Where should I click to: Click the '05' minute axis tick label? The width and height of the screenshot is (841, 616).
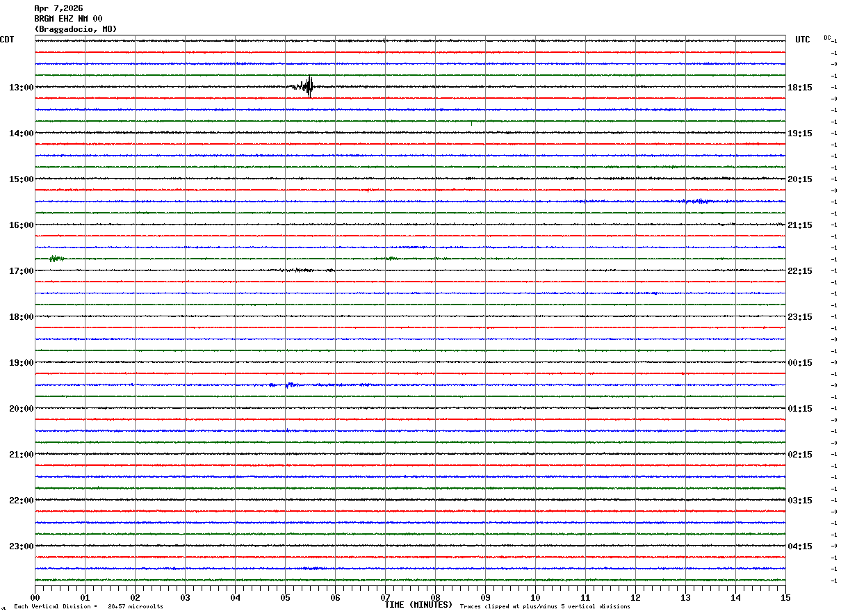point(285,597)
